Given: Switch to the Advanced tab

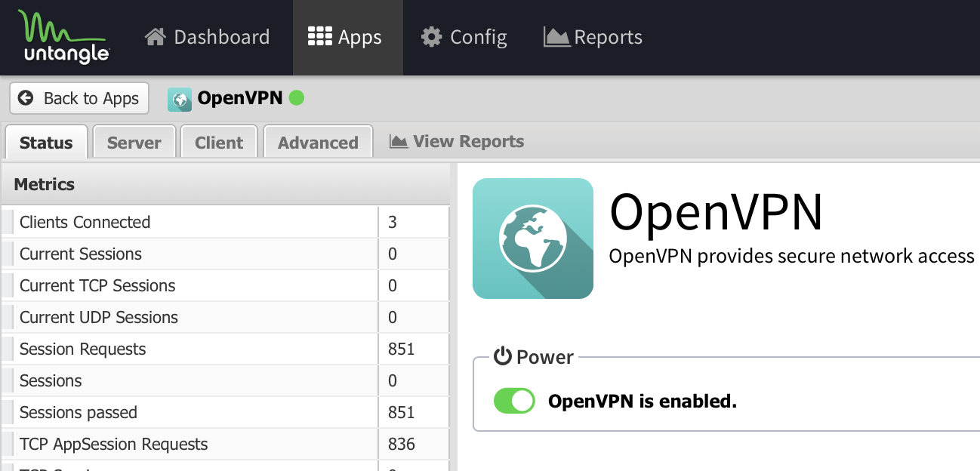Looking at the screenshot, I should [x=318, y=142].
